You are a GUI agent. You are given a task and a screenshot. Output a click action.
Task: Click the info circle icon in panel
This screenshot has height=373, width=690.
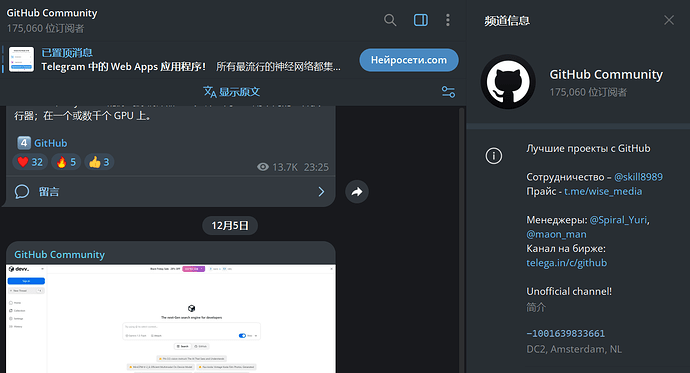[494, 155]
